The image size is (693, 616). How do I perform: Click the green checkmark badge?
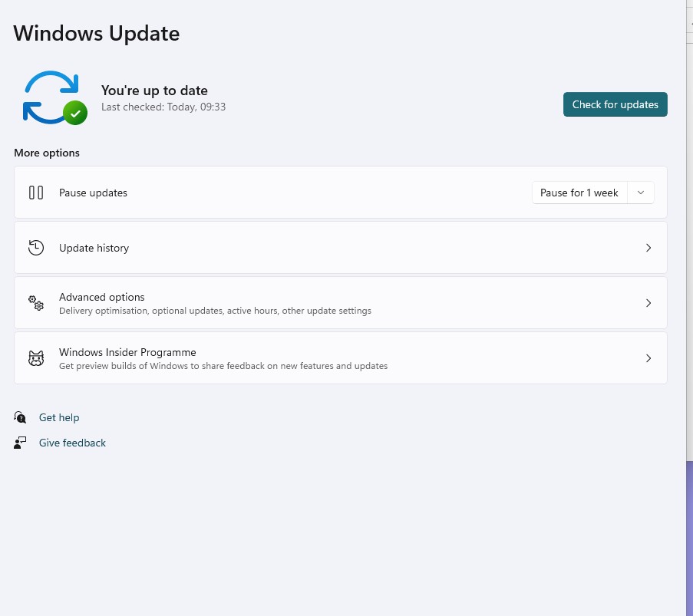[x=75, y=113]
